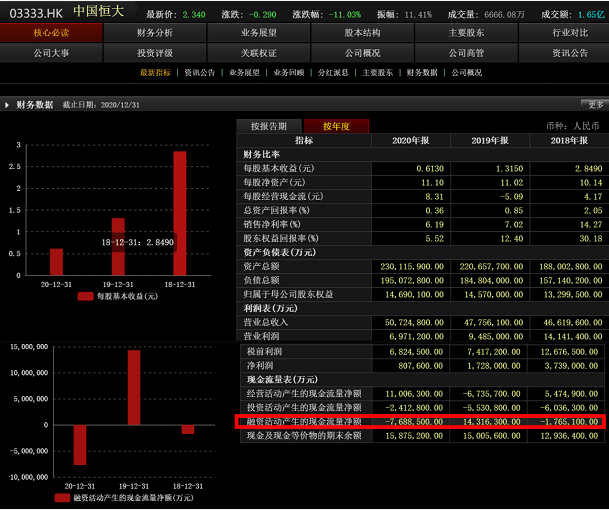Click the 融资活动 cash flow legend swatch

(x=60, y=497)
